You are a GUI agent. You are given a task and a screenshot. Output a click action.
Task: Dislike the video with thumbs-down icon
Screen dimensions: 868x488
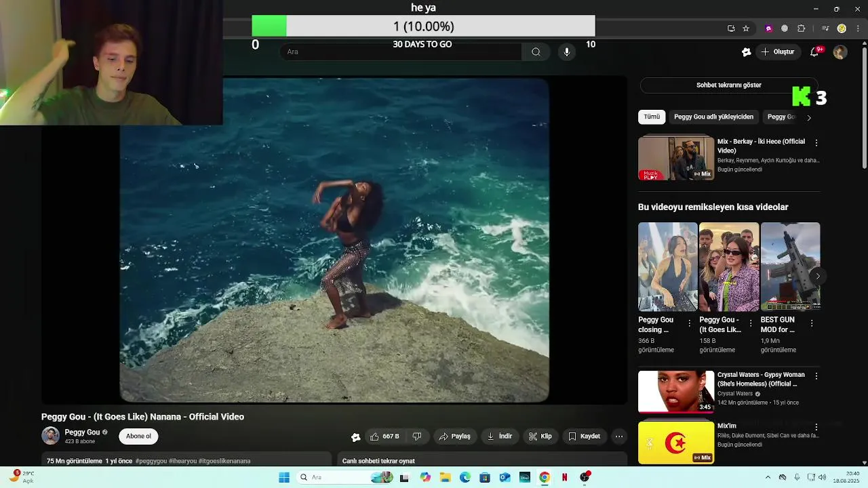pyautogui.click(x=417, y=436)
